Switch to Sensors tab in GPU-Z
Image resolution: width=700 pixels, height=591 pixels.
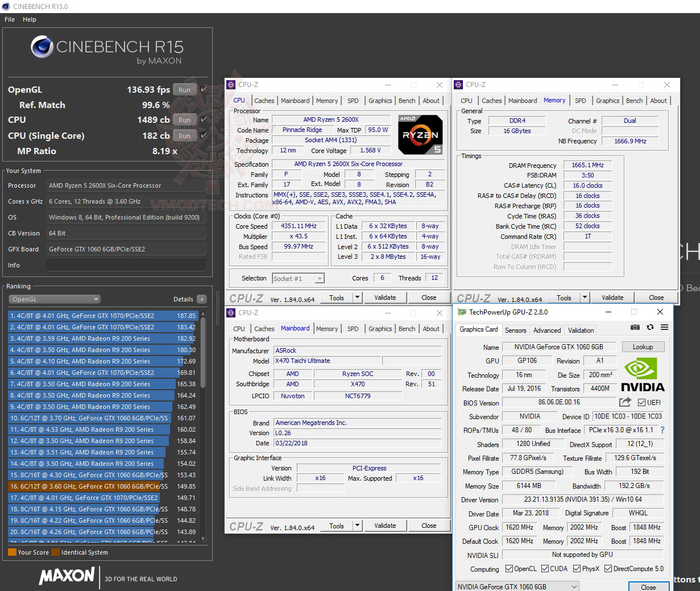(515, 330)
